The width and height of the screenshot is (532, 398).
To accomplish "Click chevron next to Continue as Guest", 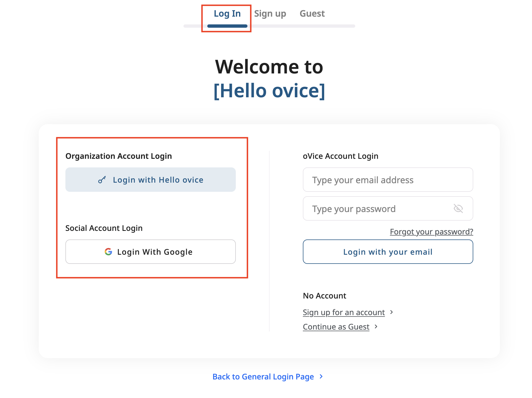I will pyautogui.click(x=376, y=326).
